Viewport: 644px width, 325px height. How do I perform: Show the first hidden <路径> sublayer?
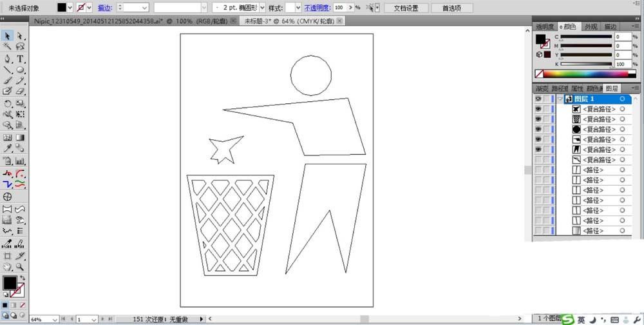point(538,170)
